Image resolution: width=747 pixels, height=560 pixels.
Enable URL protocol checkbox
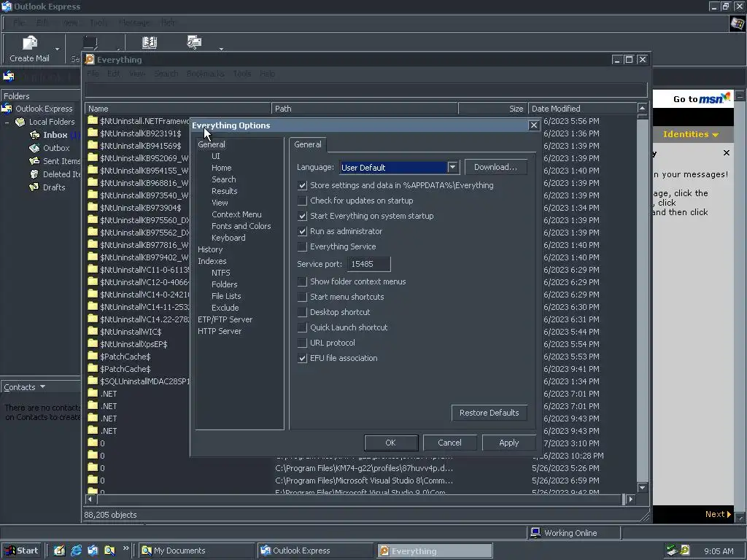(x=302, y=343)
